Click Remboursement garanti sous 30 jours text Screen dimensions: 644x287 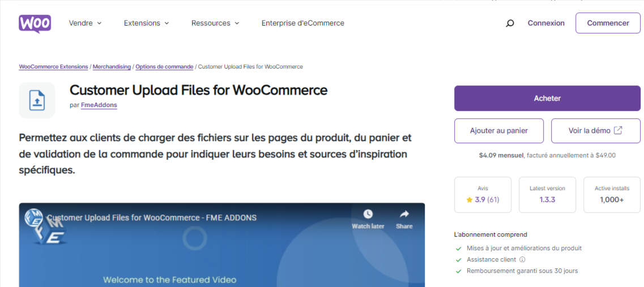(x=522, y=271)
